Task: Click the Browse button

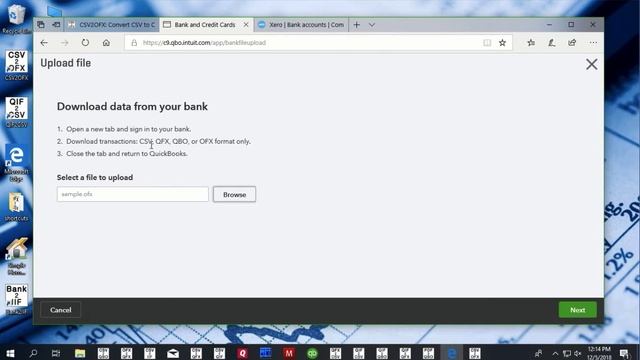Action: click(234, 194)
